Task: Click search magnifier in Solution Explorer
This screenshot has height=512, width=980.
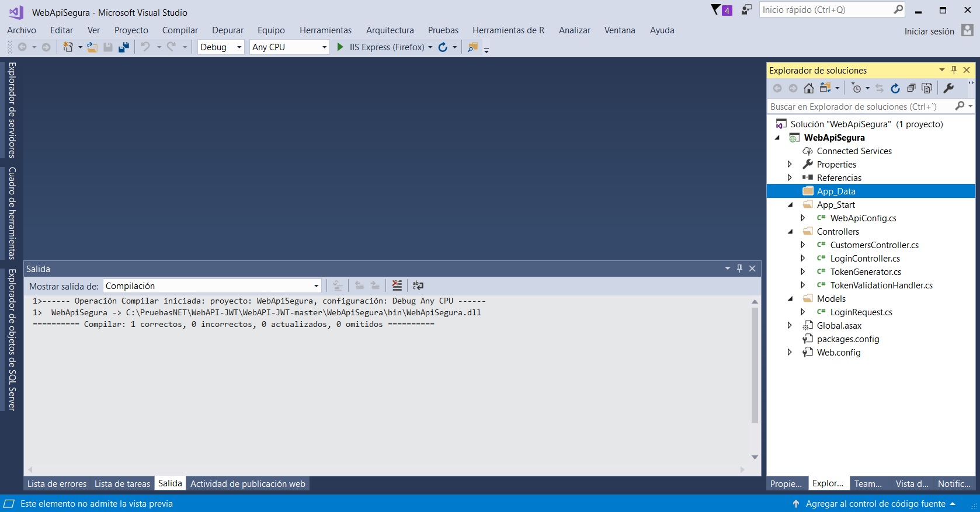Action: coord(960,106)
